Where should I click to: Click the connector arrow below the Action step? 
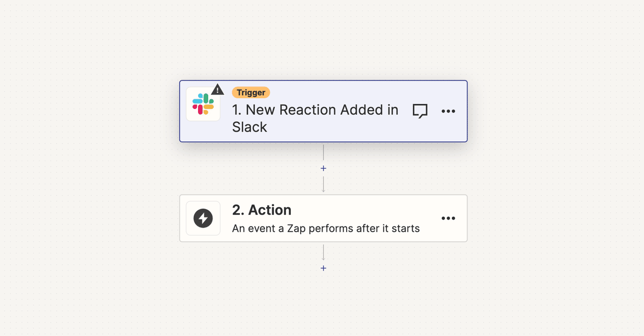tap(323, 252)
